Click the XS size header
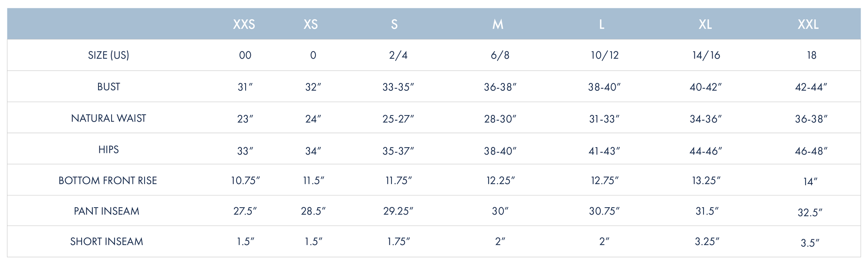The image size is (868, 268). (311, 24)
